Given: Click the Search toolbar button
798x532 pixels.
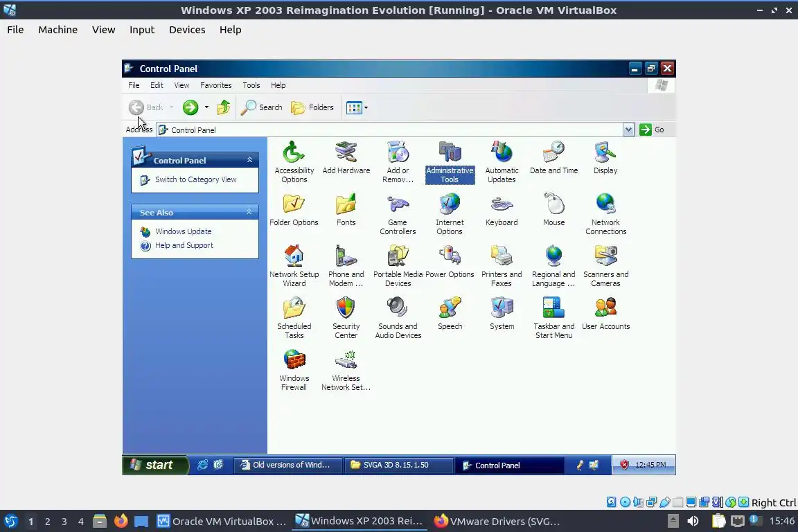Looking at the screenshot, I should tap(261, 107).
